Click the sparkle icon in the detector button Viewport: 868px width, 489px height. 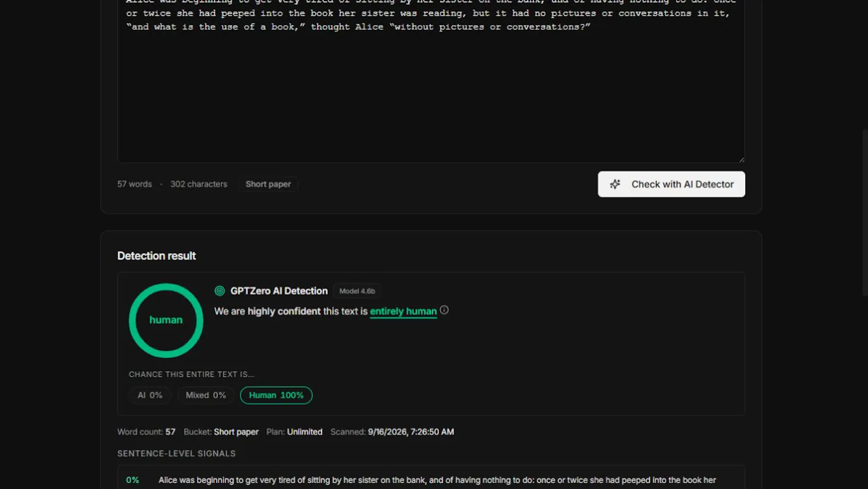[x=615, y=184]
